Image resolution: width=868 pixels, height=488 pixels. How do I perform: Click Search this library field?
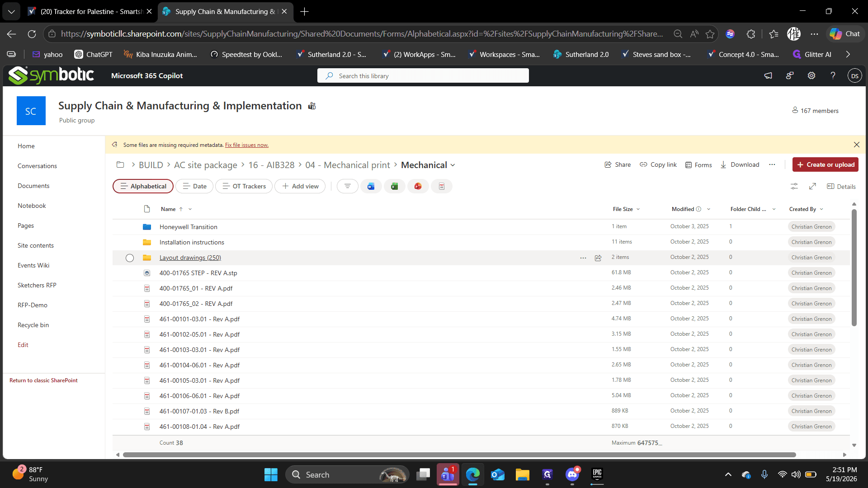[x=423, y=76]
